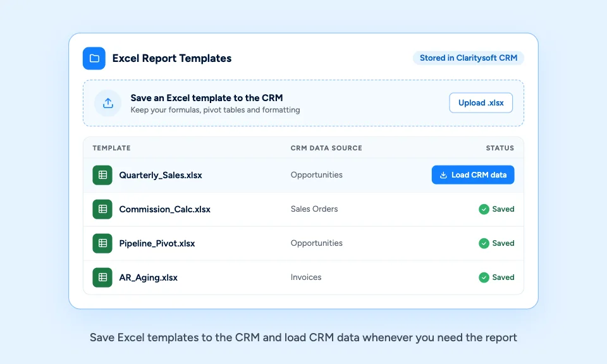The height and width of the screenshot is (364, 607).
Task: Click the upload arrow icon in the dashed box
Action: [108, 103]
